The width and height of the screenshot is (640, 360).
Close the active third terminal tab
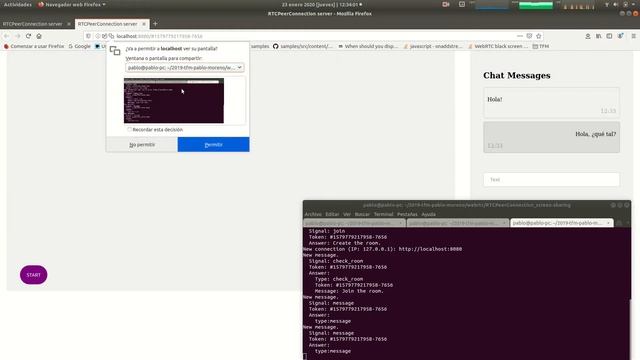(608, 223)
